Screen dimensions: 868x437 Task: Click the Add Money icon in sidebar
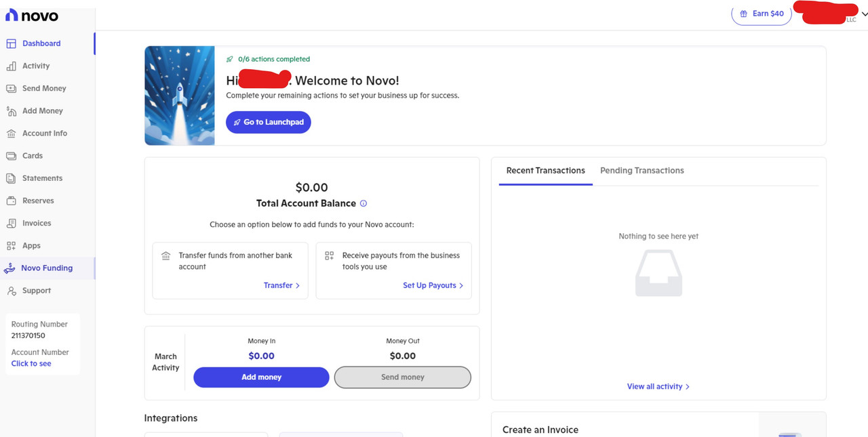(x=11, y=110)
